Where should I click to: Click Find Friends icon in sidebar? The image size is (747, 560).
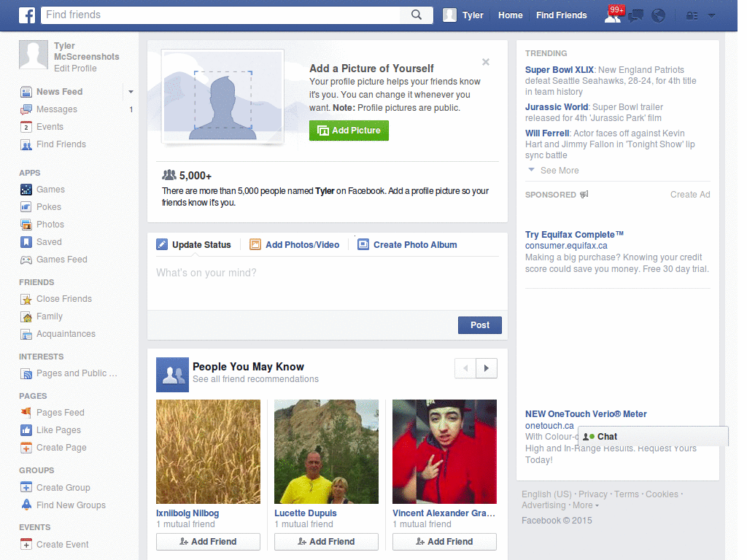[x=26, y=145]
